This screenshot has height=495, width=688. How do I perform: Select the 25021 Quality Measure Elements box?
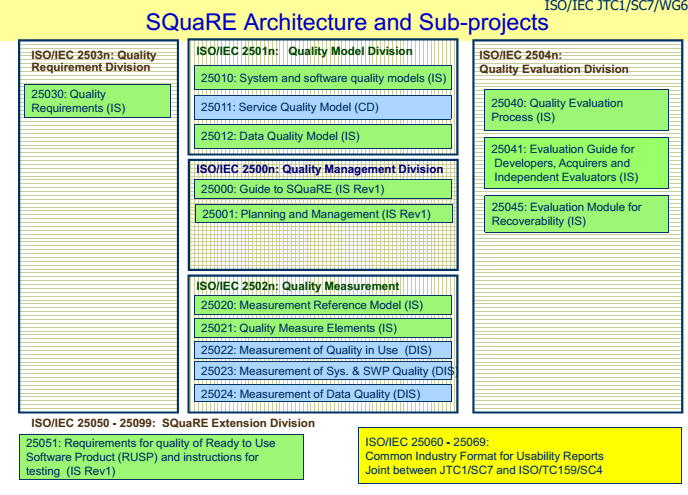pos(323,328)
